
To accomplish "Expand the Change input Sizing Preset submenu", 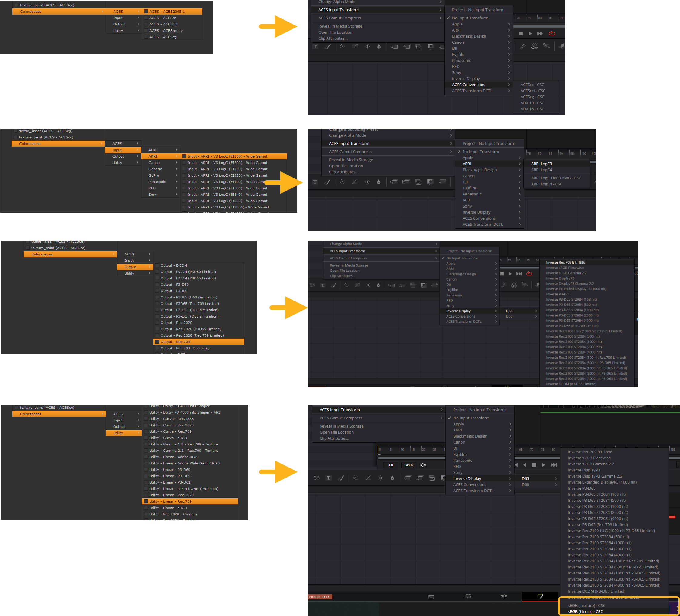I will (388, 130).
